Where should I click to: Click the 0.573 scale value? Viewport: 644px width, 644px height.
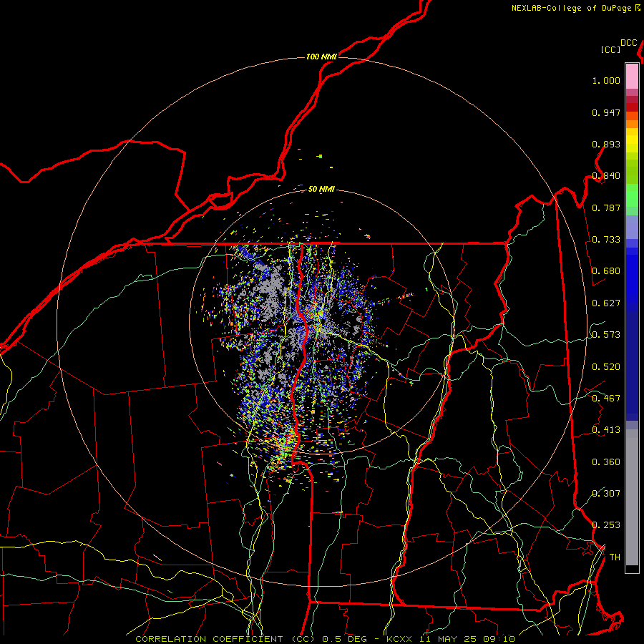(606, 335)
